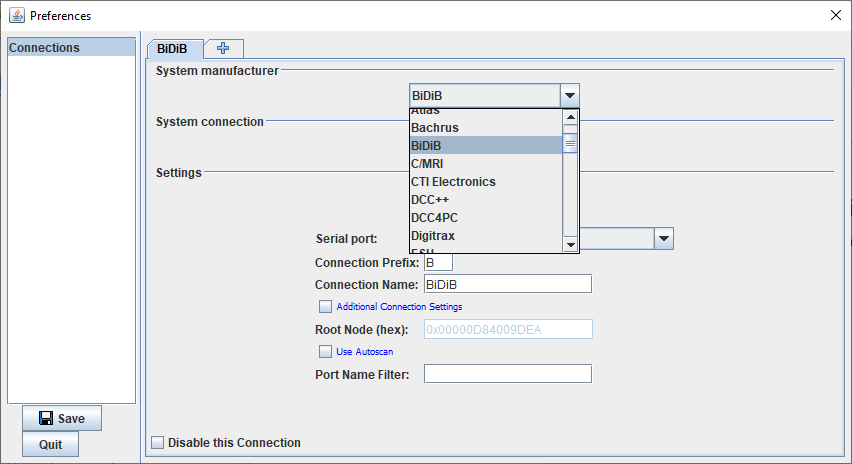Click the Java icon in the title bar
Image resolution: width=852 pixels, height=464 pixels.
(16, 15)
